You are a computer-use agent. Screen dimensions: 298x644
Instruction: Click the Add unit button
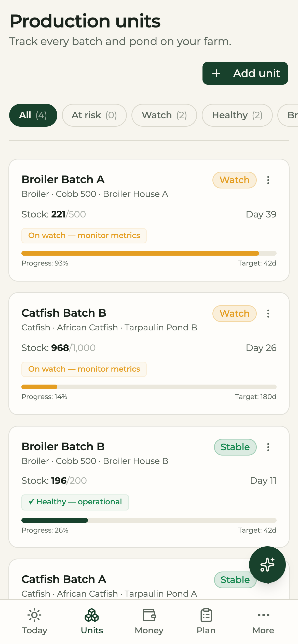245,73
